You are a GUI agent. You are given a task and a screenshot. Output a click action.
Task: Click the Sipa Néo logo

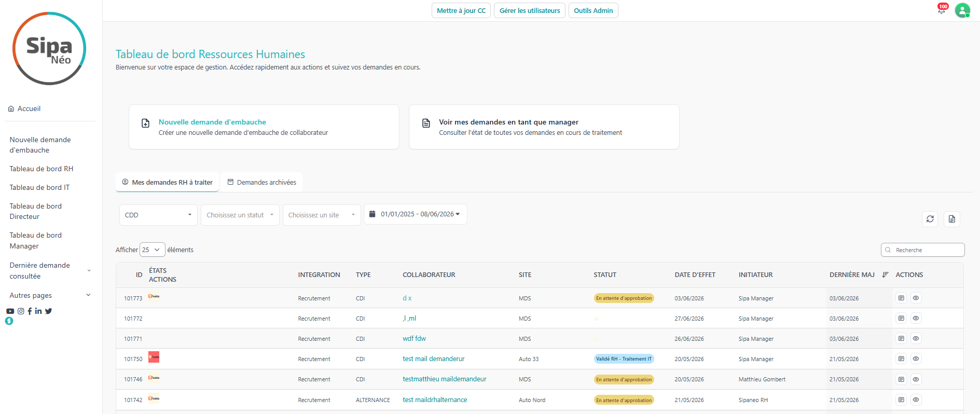[49, 49]
